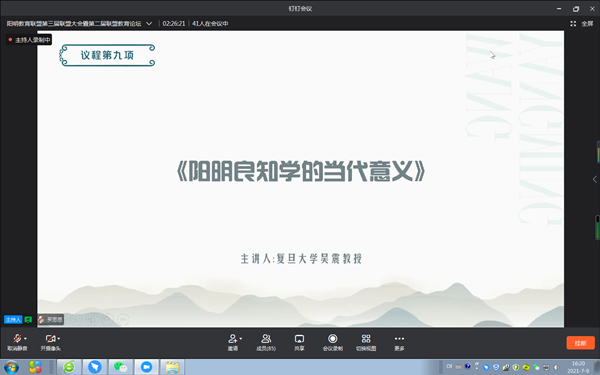This screenshot has width=600, height=375.
Task: Start screen sharing (共享)
Action: click(x=299, y=342)
